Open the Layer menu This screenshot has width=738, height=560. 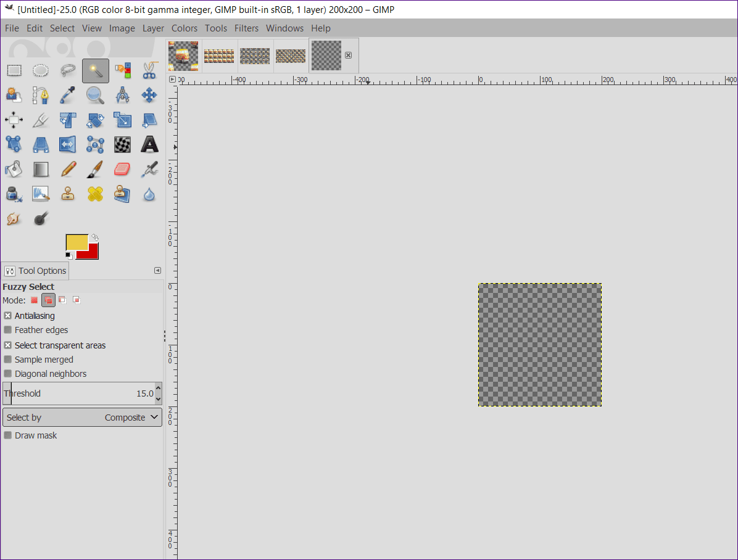point(154,28)
